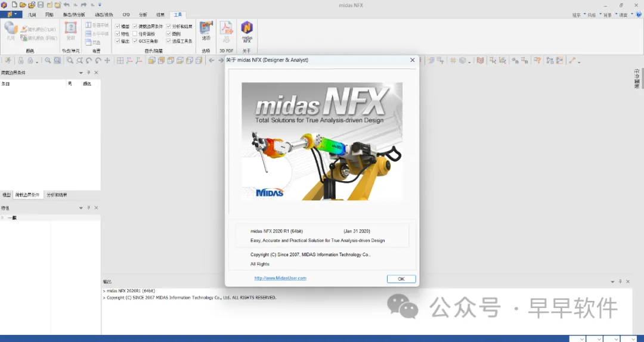This screenshot has width=644, height=342.
Task: Click the rotate counterclockwise icon
Action: tap(89, 60)
